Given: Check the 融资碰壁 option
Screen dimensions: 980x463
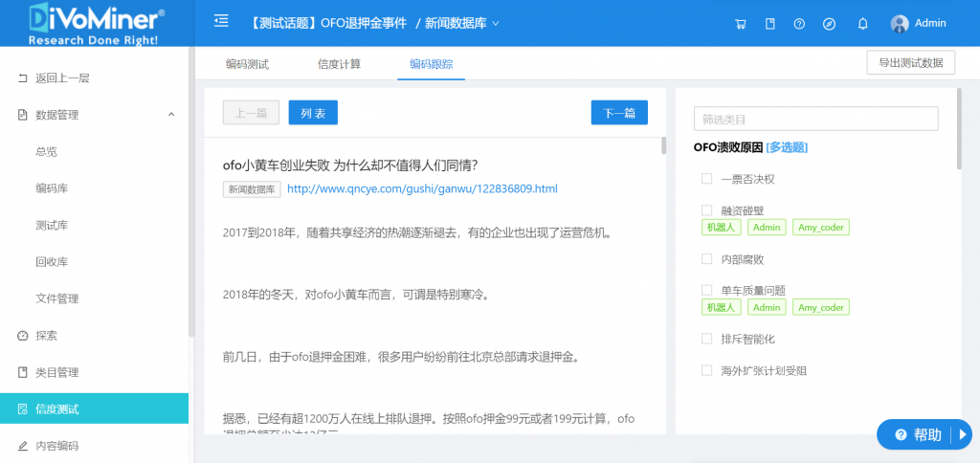Looking at the screenshot, I should point(707,210).
